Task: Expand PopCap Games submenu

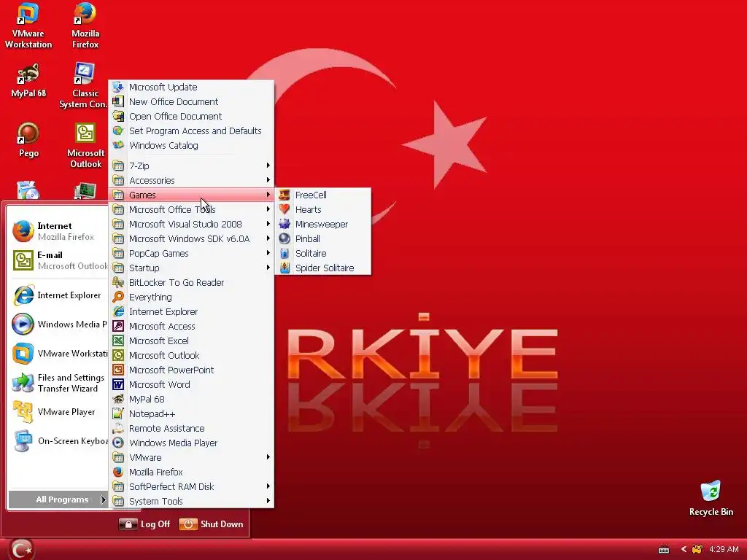Action: click(191, 253)
